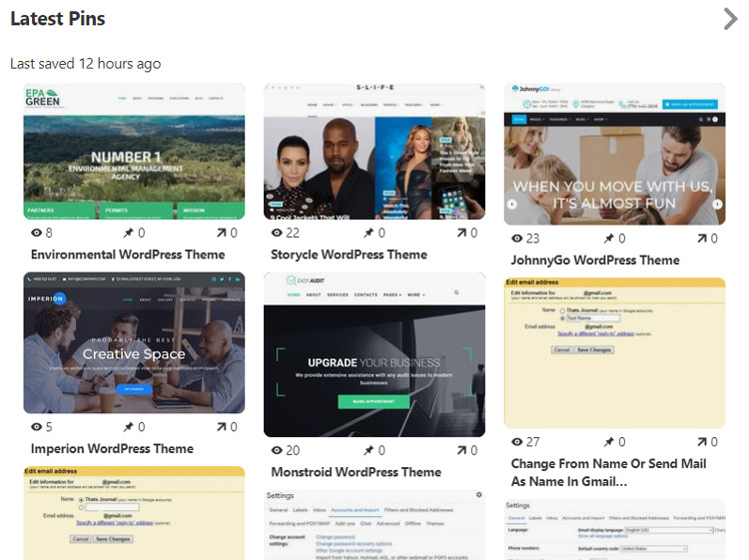The height and width of the screenshot is (560, 749).
Task: Click the outbound arrow icon under Monstroid theme
Action: (x=461, y=450)
